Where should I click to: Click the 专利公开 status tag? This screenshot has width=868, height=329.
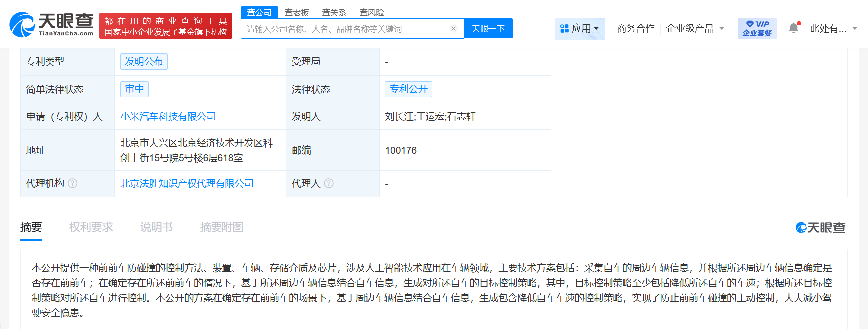pyautogui.click(x=408, y=89)
